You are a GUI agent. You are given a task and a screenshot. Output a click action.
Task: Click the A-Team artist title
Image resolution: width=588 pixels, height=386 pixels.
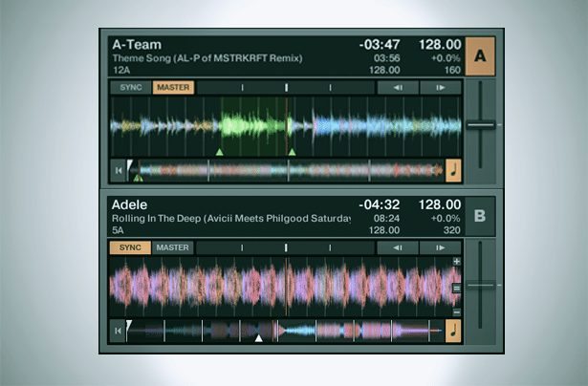point(137,45)
